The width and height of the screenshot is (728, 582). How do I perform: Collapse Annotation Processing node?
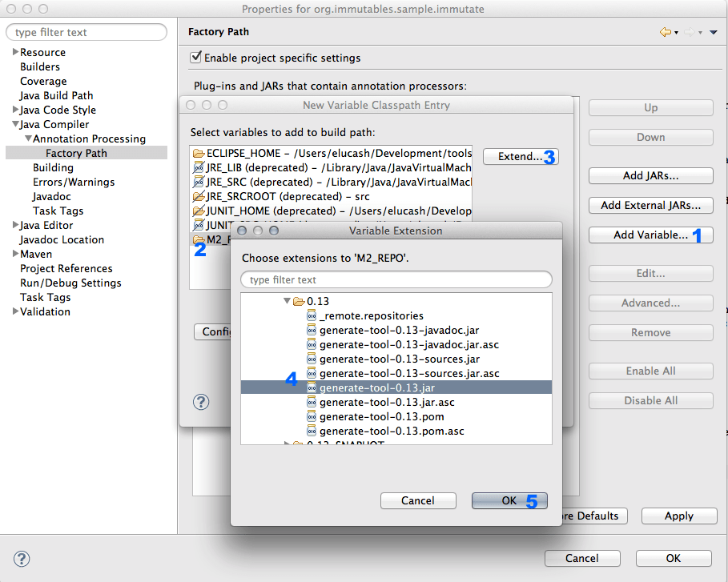(28, 138)
